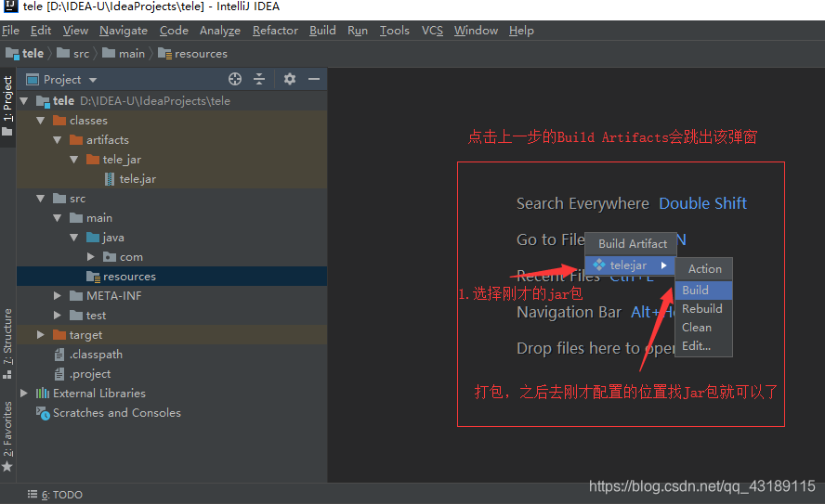Collapse the tele_jar folder arrow
This screenshot has height=504, width=825.
pos(74,160)
